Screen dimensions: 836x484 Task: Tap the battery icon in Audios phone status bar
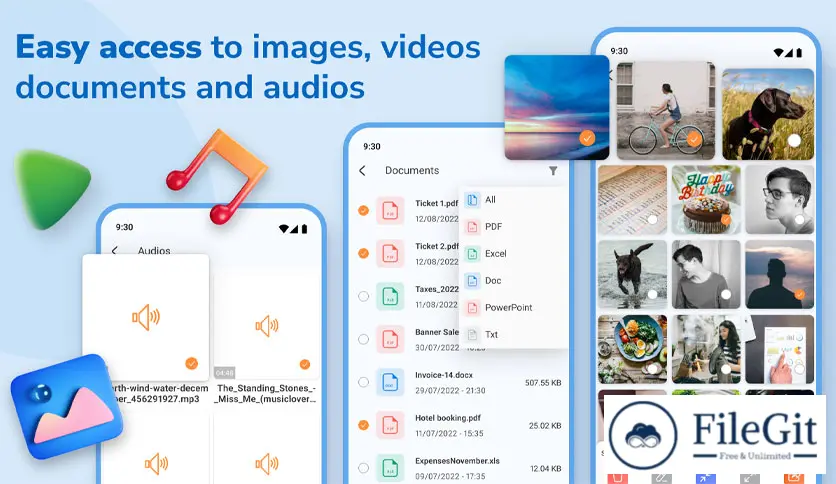(x=304, y=229)
